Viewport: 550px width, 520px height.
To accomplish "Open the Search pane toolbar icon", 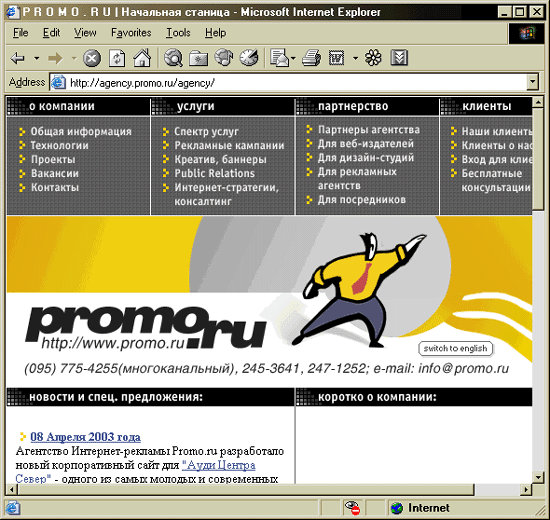I will point(173,58).
